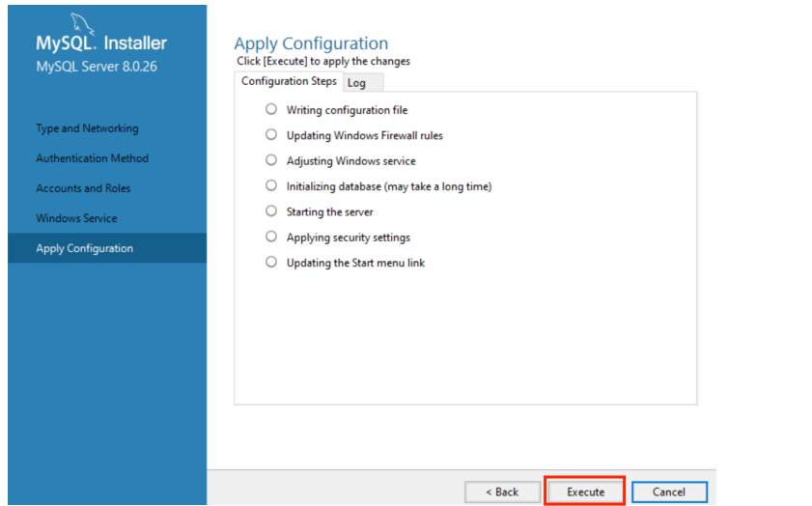Click the Initializing database status circle

[x=271, y=185]
